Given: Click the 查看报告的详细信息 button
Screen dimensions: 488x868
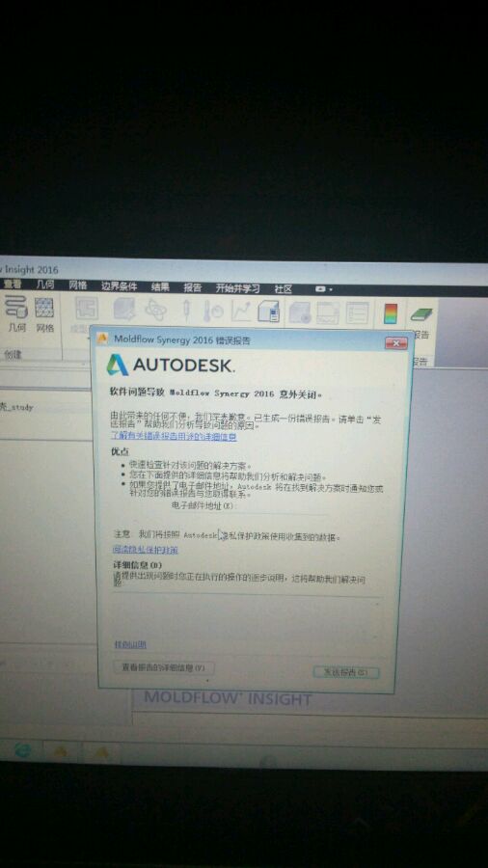Looking at the screenshot, I should tap(163, 667).
